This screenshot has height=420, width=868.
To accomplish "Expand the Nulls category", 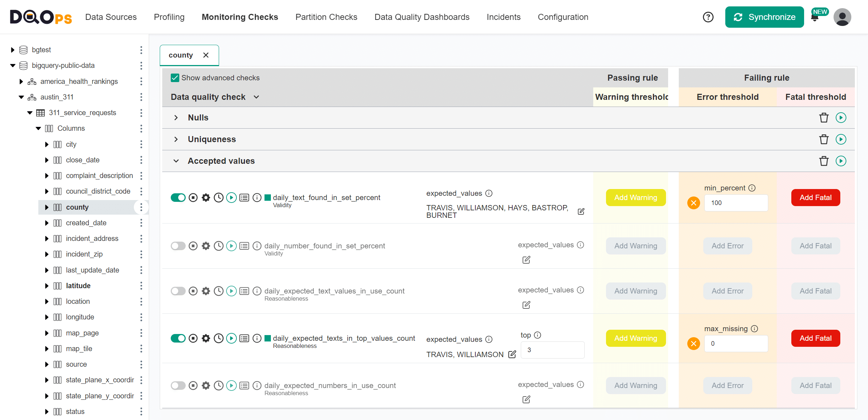I will click(x=176, y=118).
